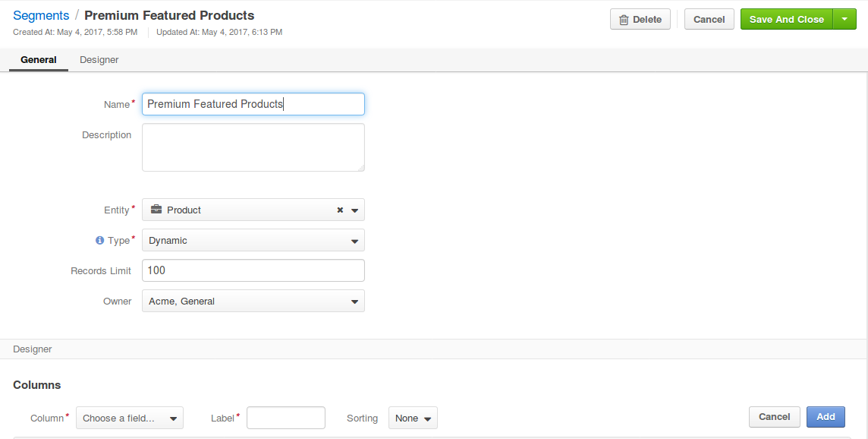Open the Save And Close split arrow
Viewport: 868px width, 439px height.
pyautogui.click(x=844, y=20)
